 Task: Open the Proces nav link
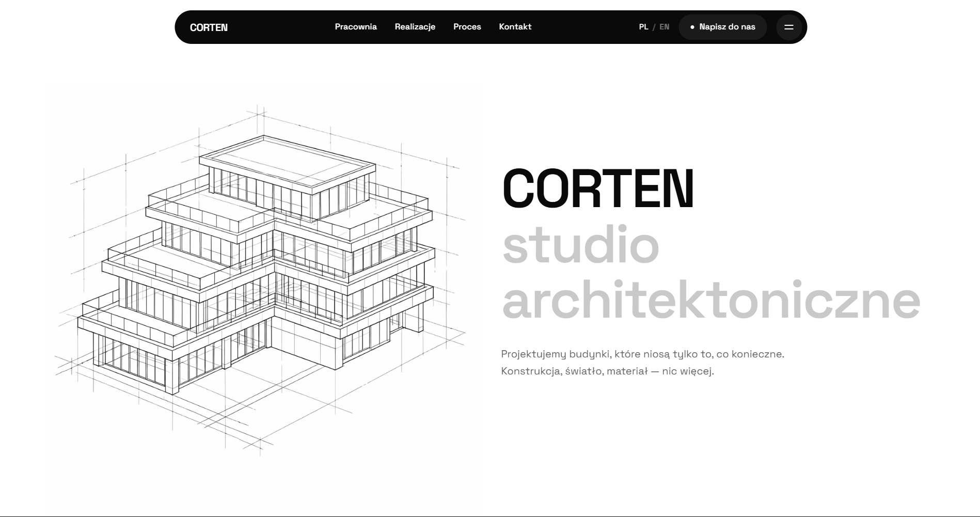(467, 27)
